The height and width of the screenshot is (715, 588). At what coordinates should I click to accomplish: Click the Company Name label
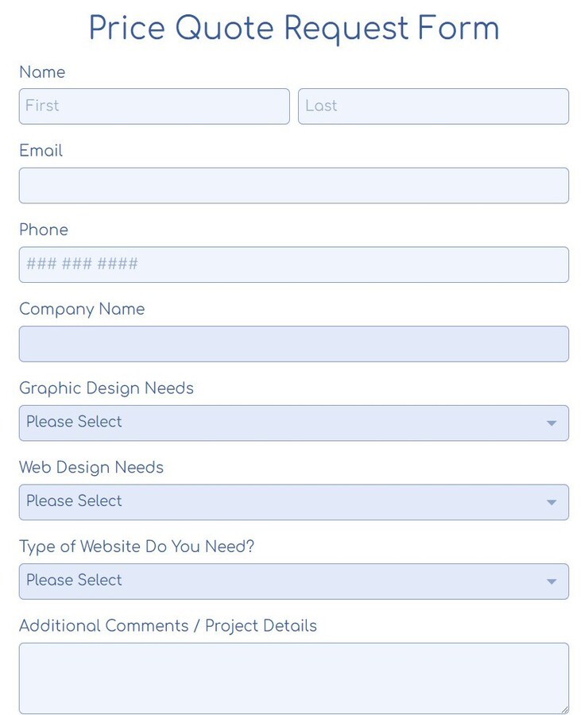82,309
